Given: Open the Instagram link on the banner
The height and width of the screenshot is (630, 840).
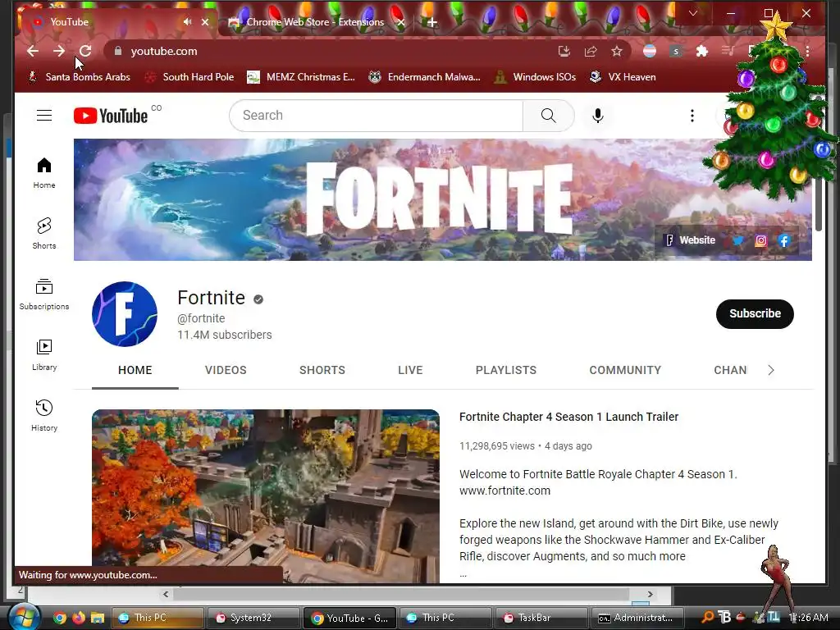Looking at the screenshot, I should point(760,240).
